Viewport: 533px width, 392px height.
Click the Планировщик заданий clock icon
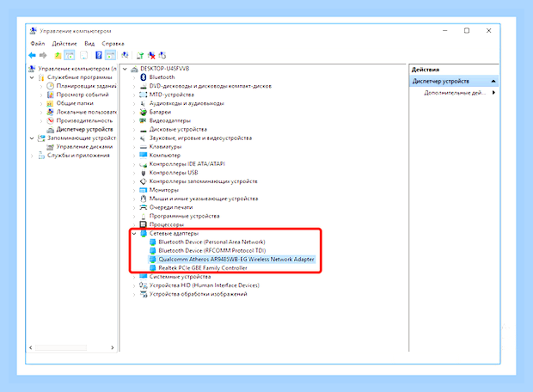pos(51,86)
